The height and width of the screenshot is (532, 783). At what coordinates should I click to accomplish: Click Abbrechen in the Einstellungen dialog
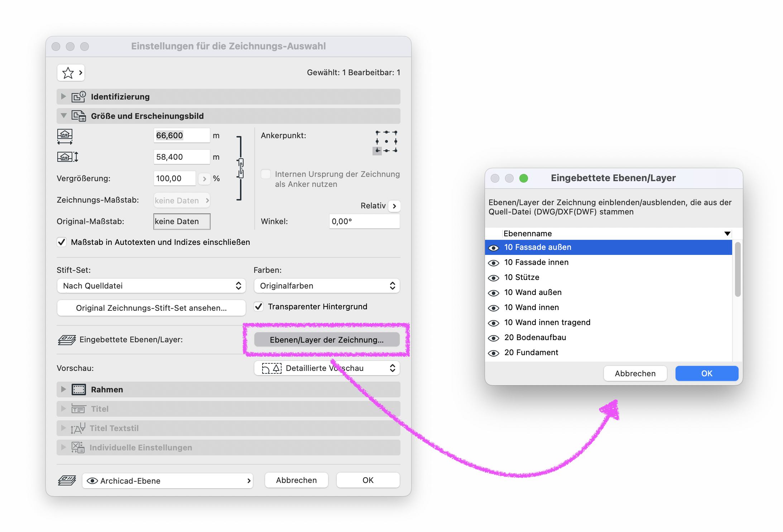click(x=297, y=480)
